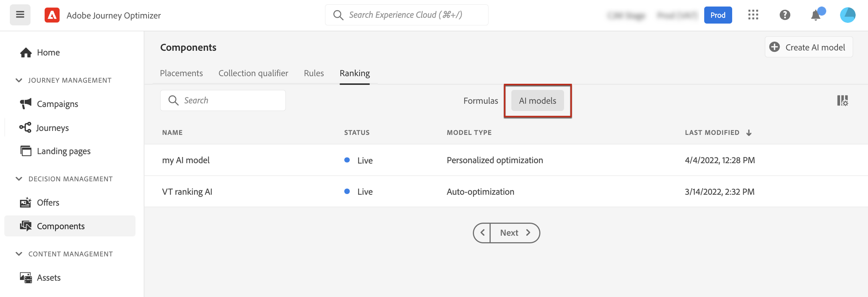Click Create AI model button
The image size is (868, 297).
coord(808,47)
